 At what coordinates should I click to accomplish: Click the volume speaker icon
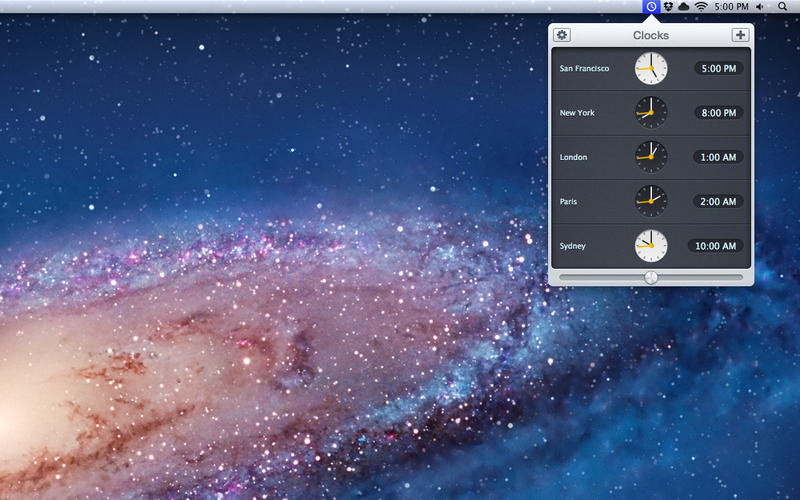tap(760, 7)
